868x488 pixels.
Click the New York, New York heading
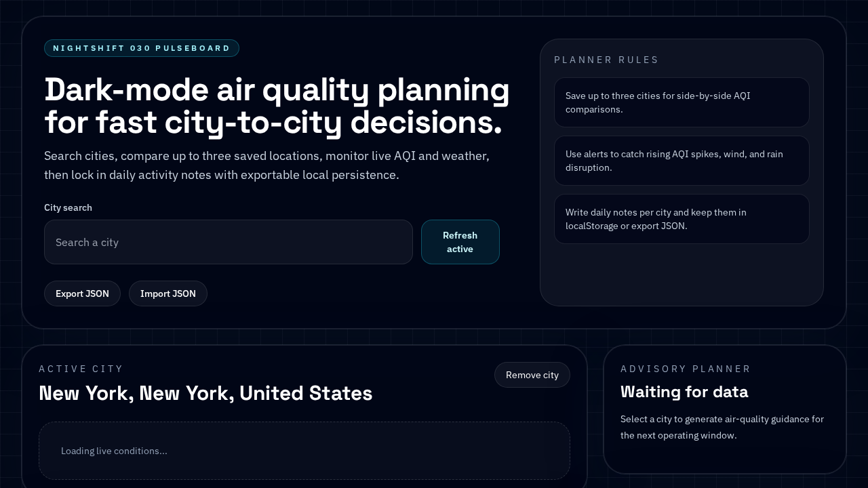205,392
